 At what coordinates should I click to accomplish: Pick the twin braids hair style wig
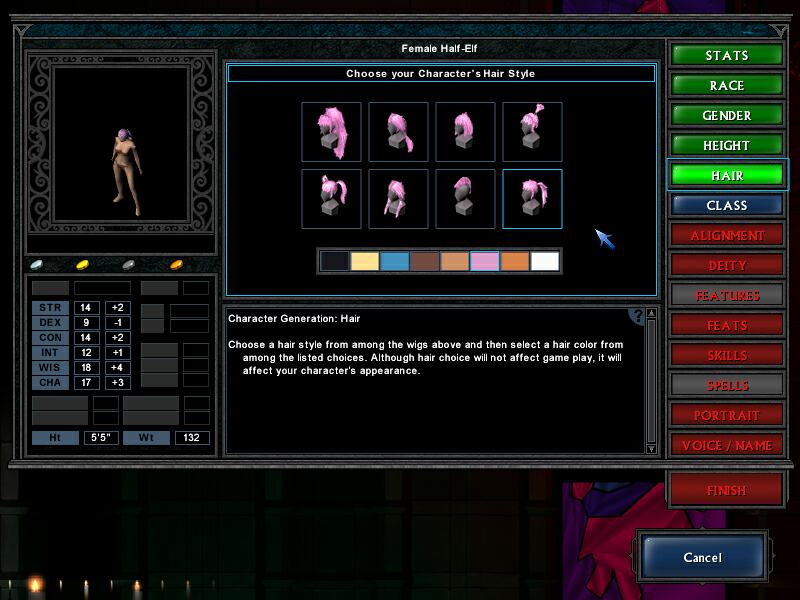point(398,199)
